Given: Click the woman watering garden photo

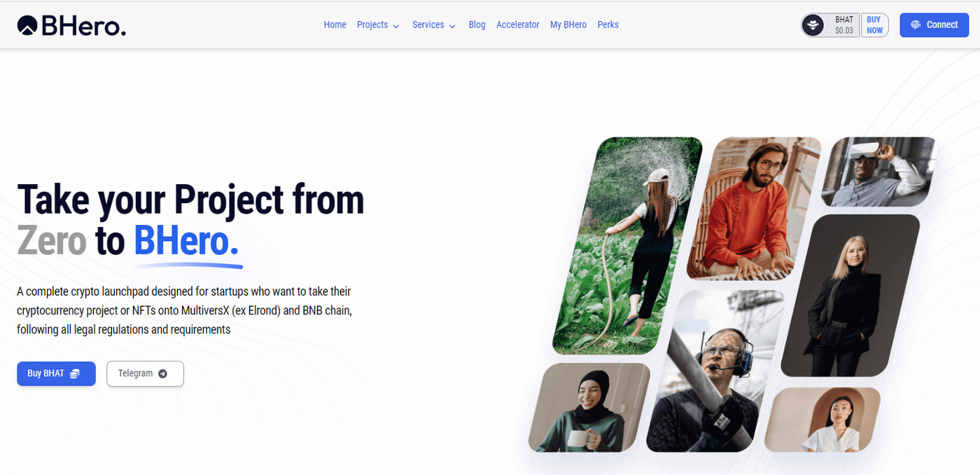Looking at the screenshot, I should tap(627, 245).
